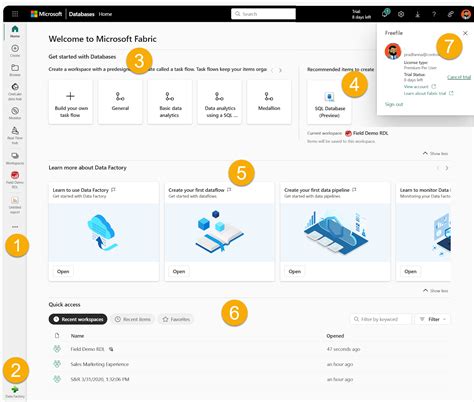Open Sales Marketing Experience workspace

click(99, 364)
